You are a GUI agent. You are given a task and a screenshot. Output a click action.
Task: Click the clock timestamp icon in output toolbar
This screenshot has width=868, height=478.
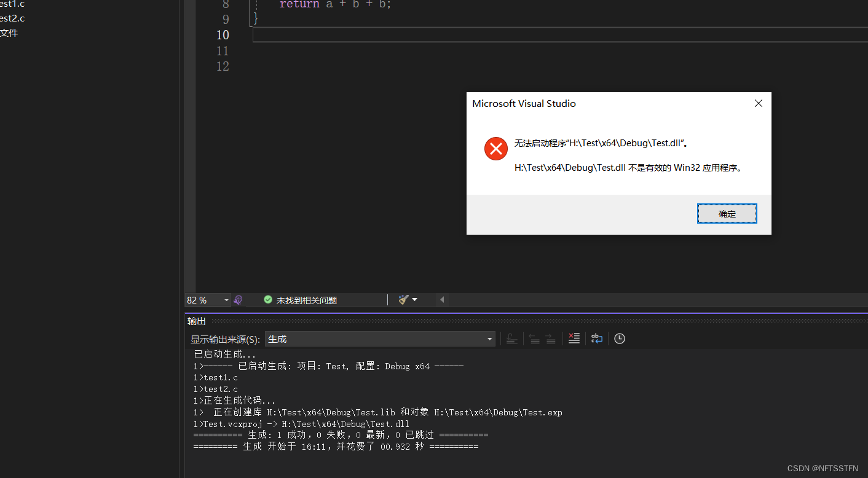pyautogui.click(x=620, y=339)
